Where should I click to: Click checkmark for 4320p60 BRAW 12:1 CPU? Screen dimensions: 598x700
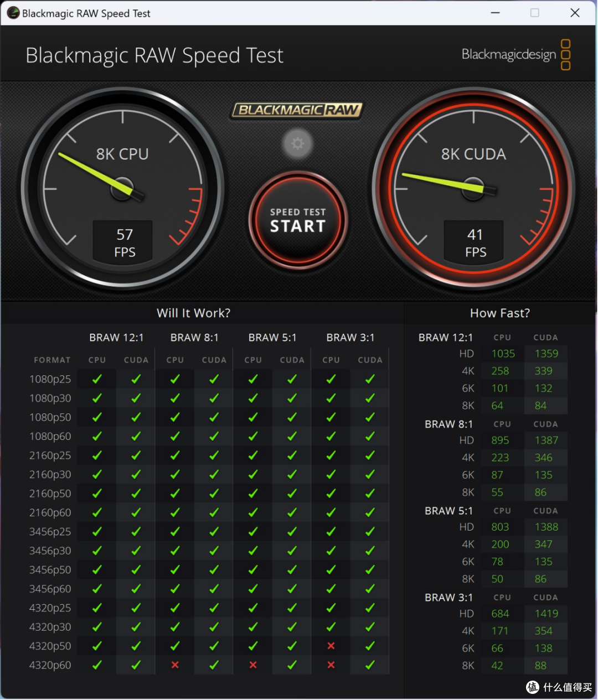point(97,665)
